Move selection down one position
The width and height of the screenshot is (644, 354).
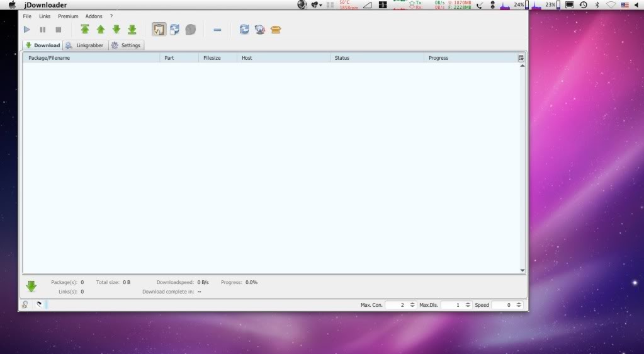tap(116, 29)
